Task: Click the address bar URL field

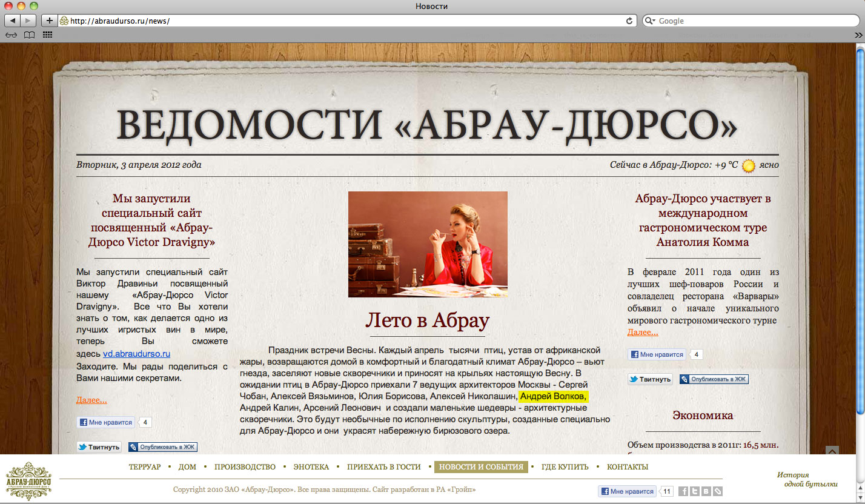Action: click(x=348, y=21)
